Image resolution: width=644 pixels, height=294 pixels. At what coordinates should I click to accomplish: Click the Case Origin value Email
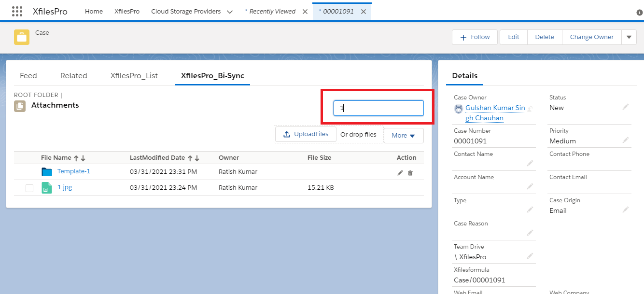pyautogui.click(x=558, y=210)
